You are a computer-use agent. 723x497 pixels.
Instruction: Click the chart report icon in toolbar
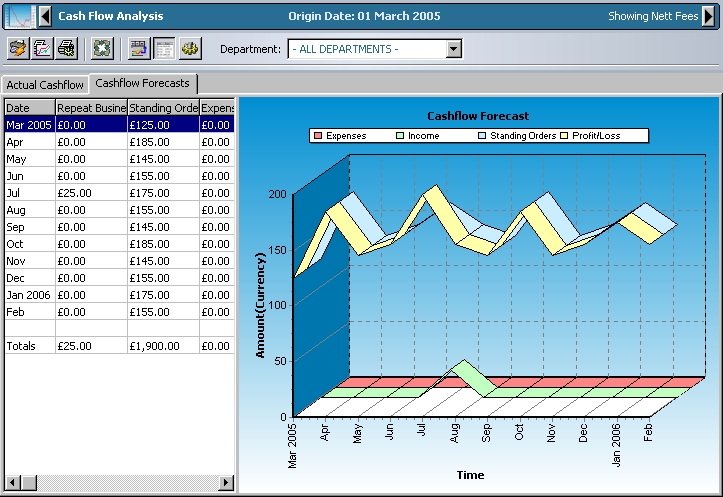click(x=42, y=48)
